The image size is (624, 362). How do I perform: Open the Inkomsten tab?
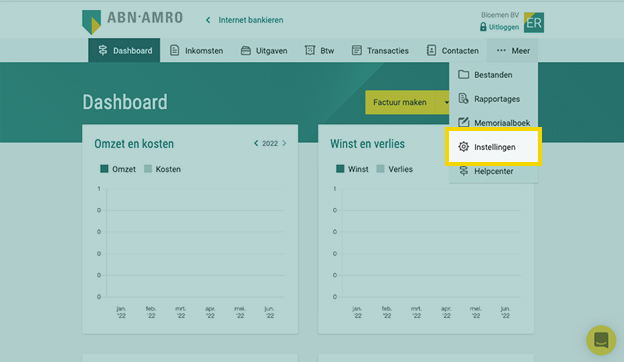(x=197, y=51)
